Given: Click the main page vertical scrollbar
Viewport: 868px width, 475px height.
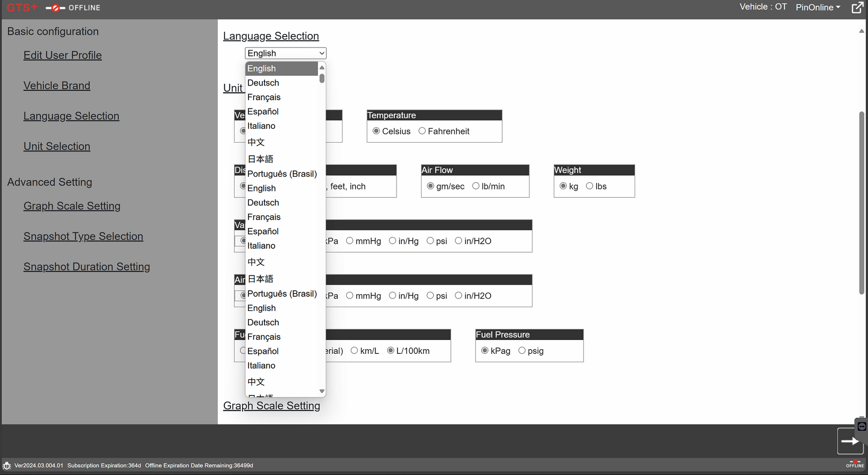Looking at the screenshot, I should tap(861, 203).
